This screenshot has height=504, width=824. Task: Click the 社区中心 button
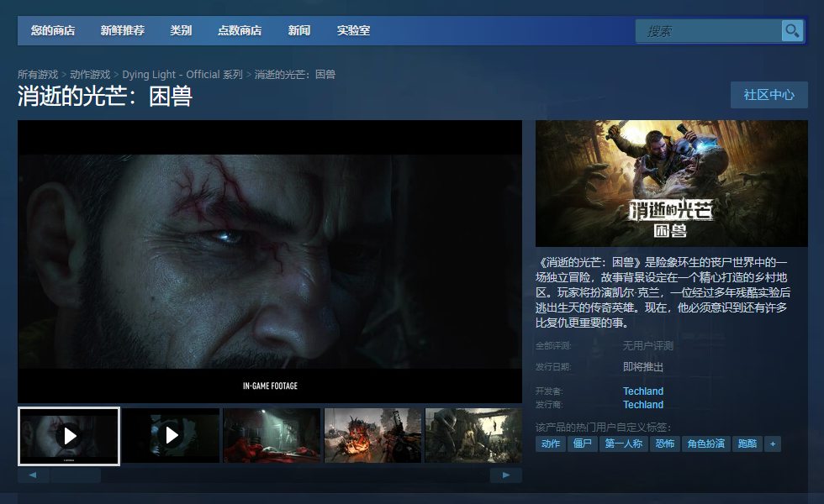pyautogui.click(x=769, y=95)
